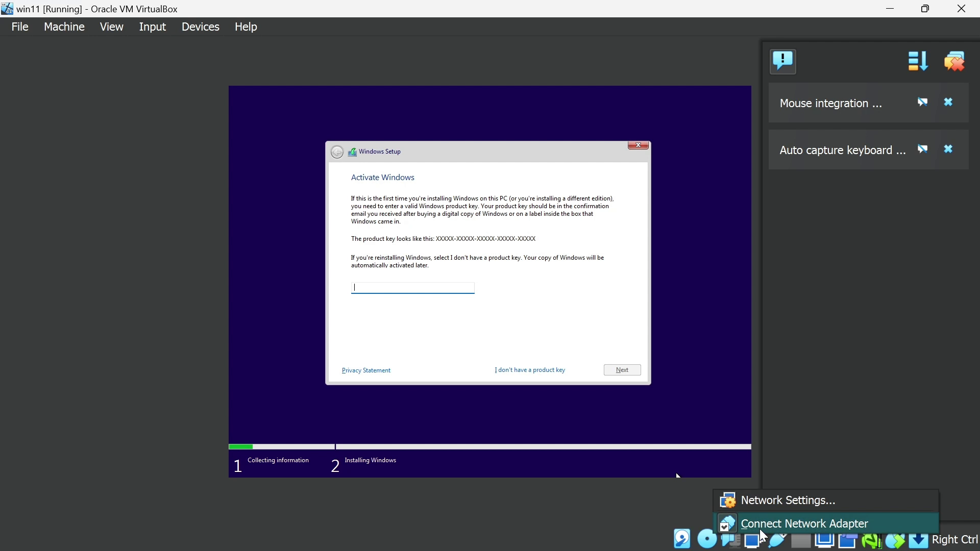Click the display status bar icon
This screenshot has width=980, height=551.
pyautogui.click(x=824, y=540)
